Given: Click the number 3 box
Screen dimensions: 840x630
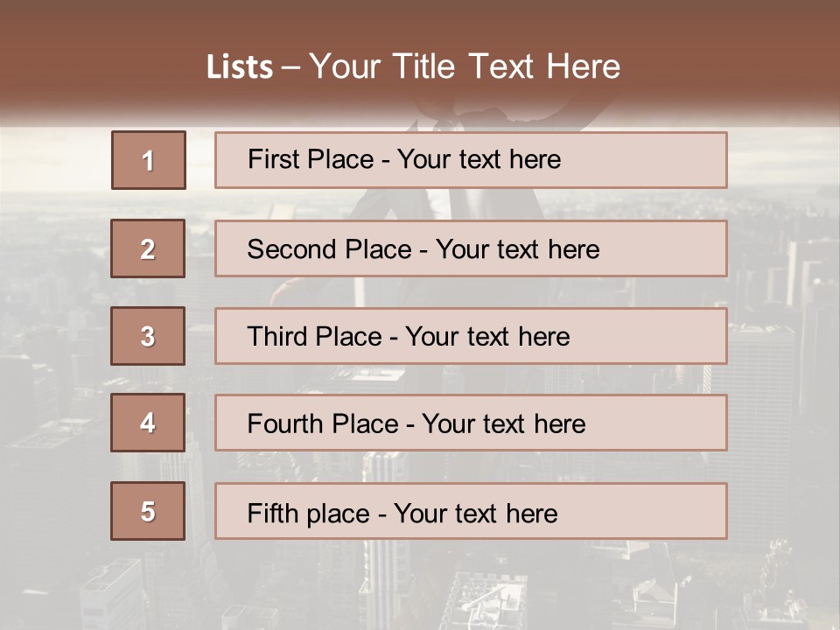Looking at the screenshot, I should pos(148,336).
